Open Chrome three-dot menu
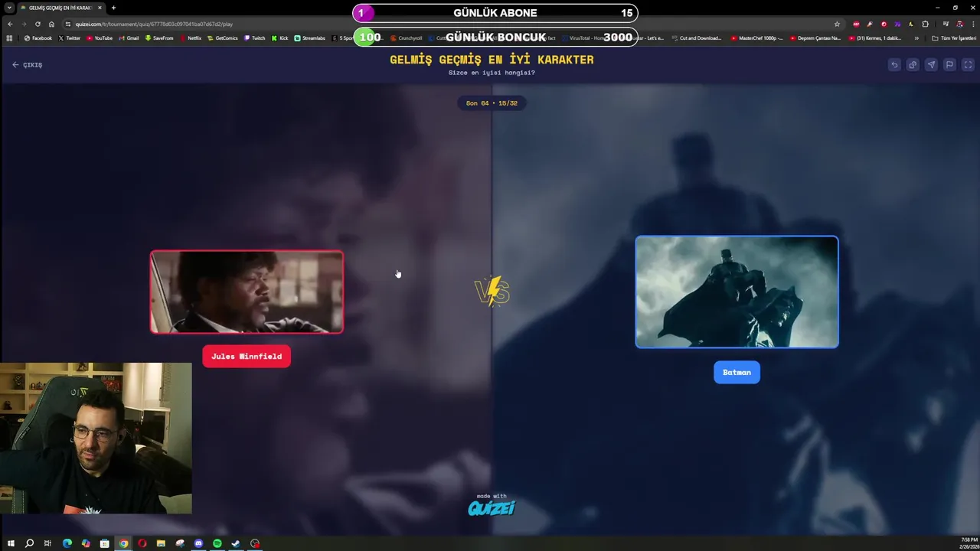 (972, 24)
